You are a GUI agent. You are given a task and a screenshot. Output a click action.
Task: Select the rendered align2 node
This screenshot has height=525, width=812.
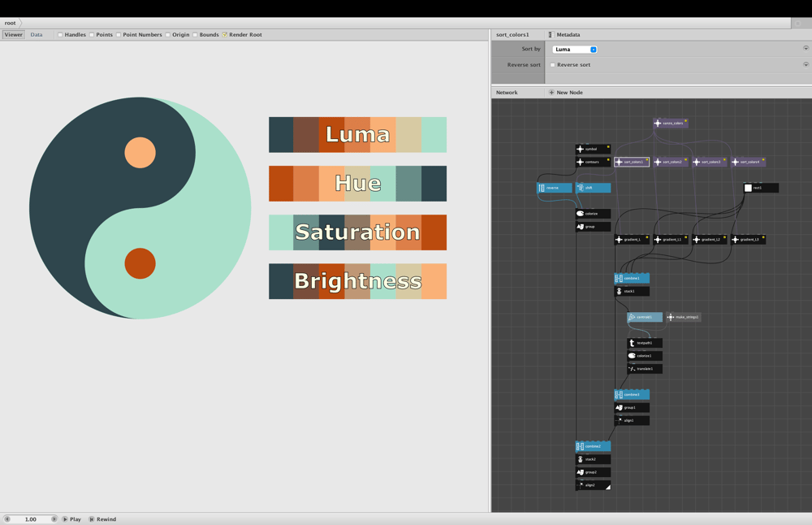593,485
